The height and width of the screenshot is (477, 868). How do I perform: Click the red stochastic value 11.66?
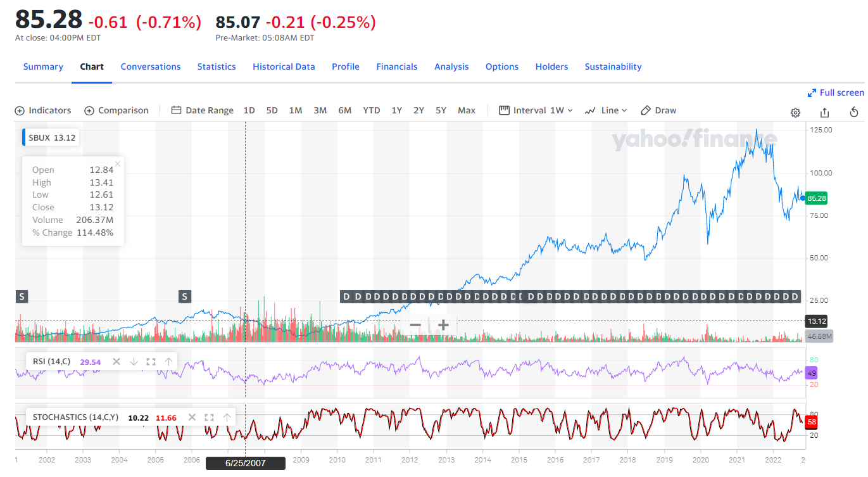tap(166, 417)
